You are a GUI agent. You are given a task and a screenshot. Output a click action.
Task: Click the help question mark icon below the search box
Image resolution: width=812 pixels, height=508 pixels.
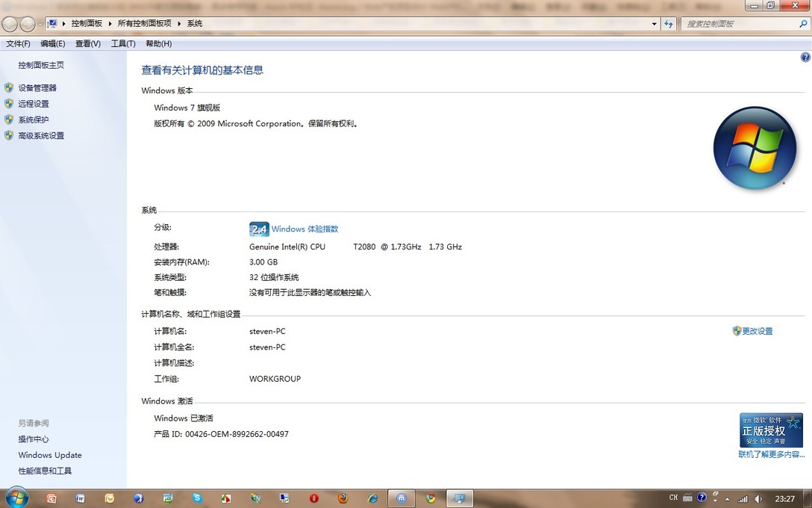(x=805, y=58)
